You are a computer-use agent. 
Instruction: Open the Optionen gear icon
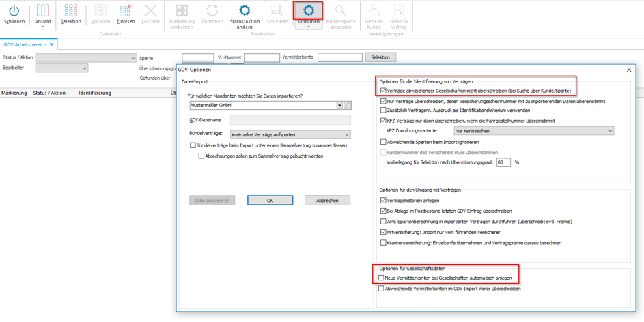tap(308, 10)
